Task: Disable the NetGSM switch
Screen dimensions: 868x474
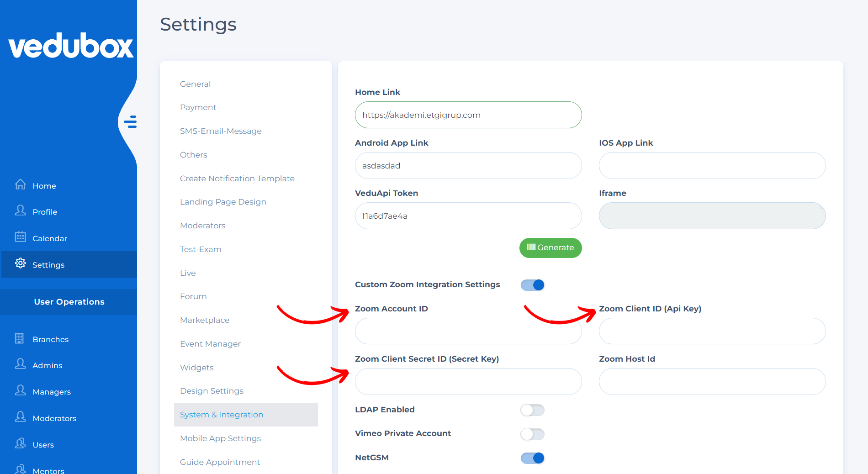Action: point(533,458)
